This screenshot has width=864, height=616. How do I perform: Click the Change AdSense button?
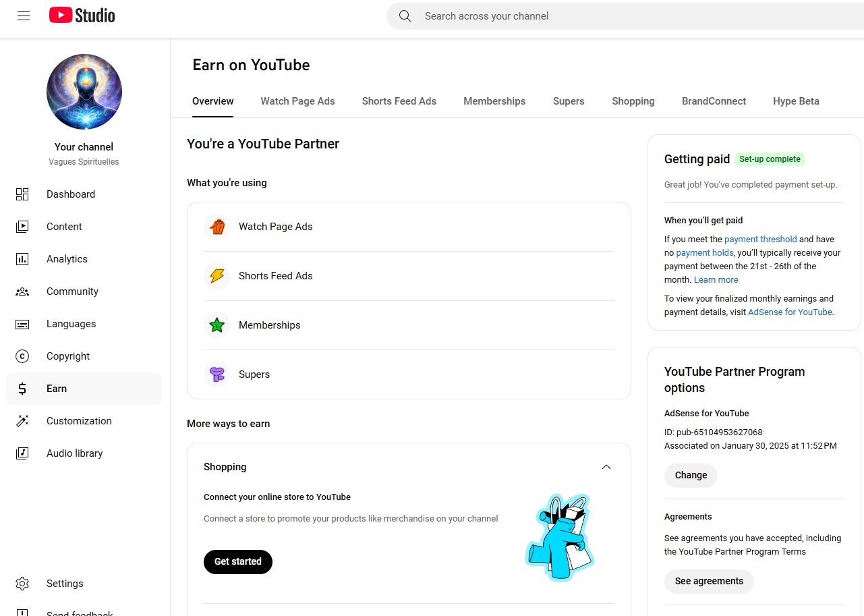691,475
